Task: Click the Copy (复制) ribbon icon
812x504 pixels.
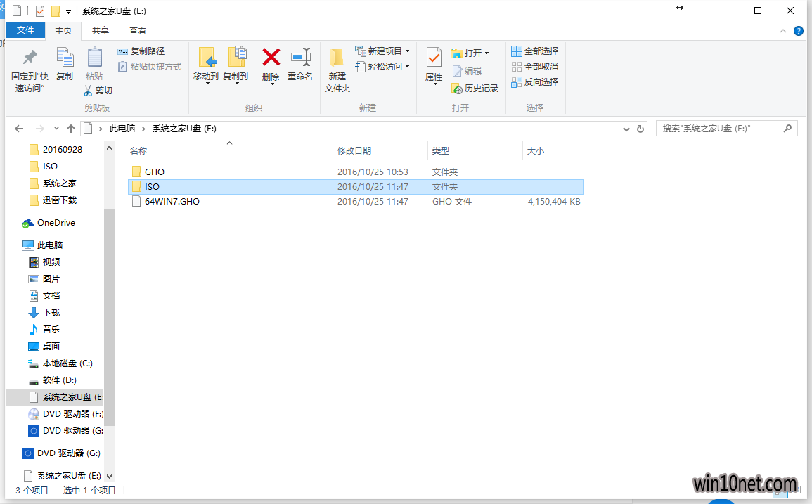Action: point(65,58)
